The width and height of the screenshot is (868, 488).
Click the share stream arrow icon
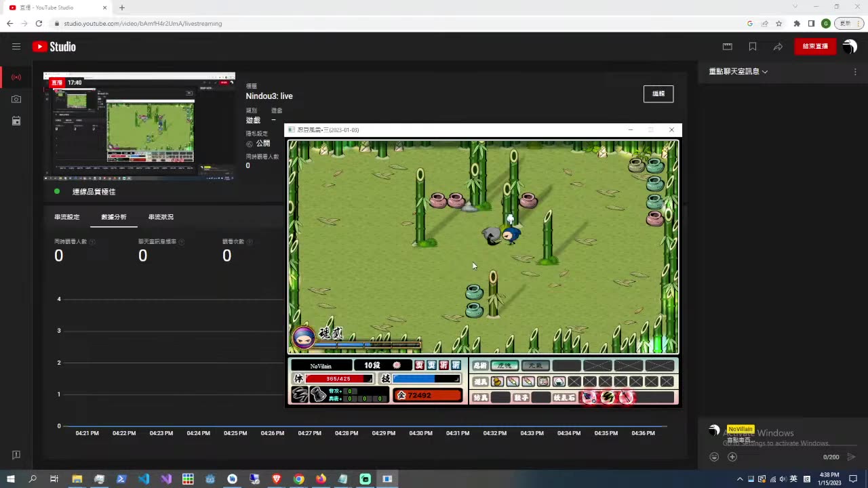click(x=778, y=47)
